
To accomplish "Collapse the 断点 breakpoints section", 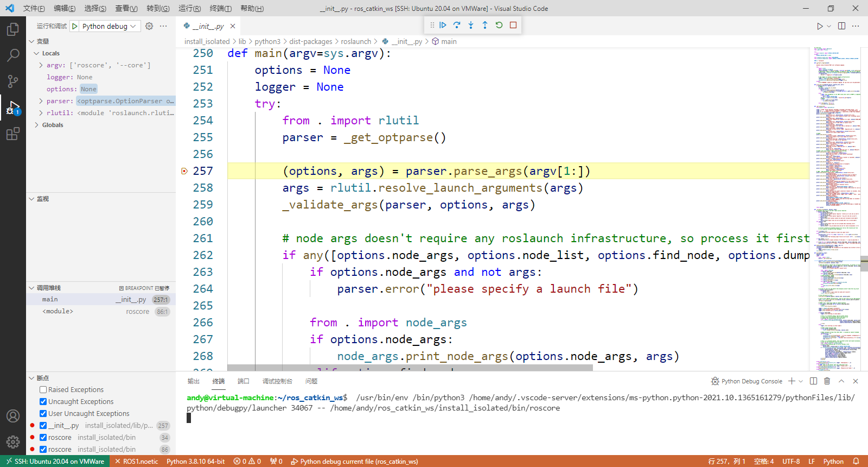I will (31, 378).
